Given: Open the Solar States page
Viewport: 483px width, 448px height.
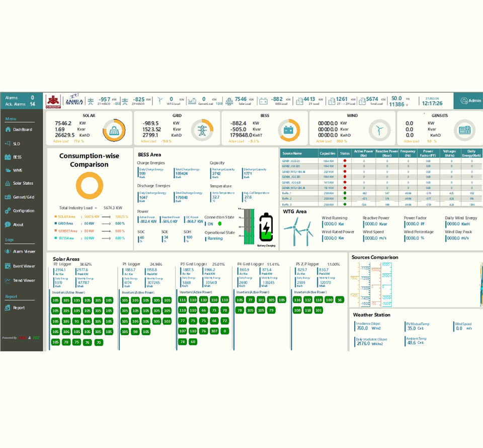Looking at the screenshot, I should (x=23, y=183).
